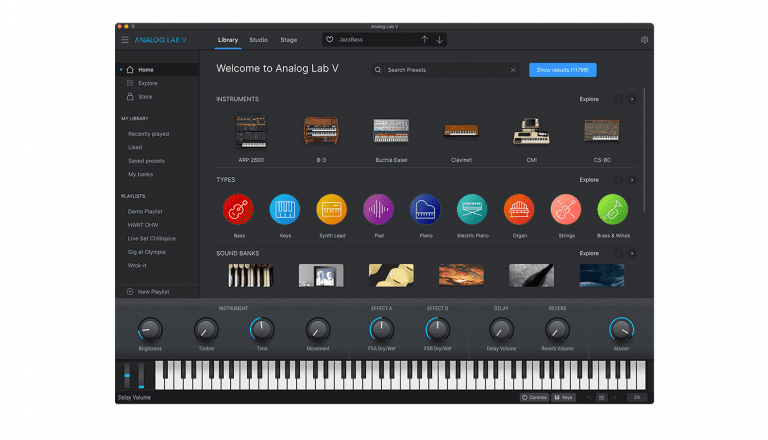The image size is (768, 440).
Task: Open Liked presets list
Action: tap(135, 147)
